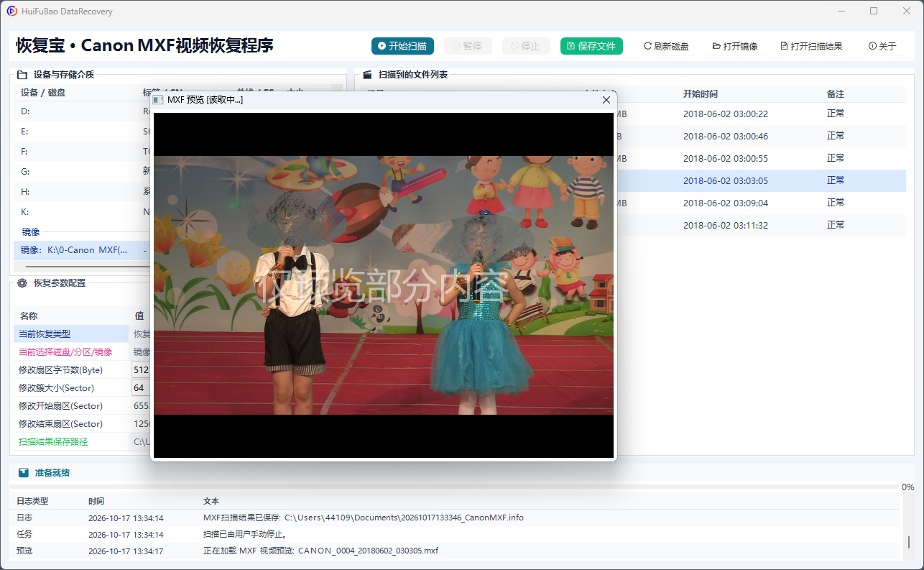This screenshot has width=924, height=570.
Task: Click the scan progress bar showing 0%
Action: pos(454,487)
